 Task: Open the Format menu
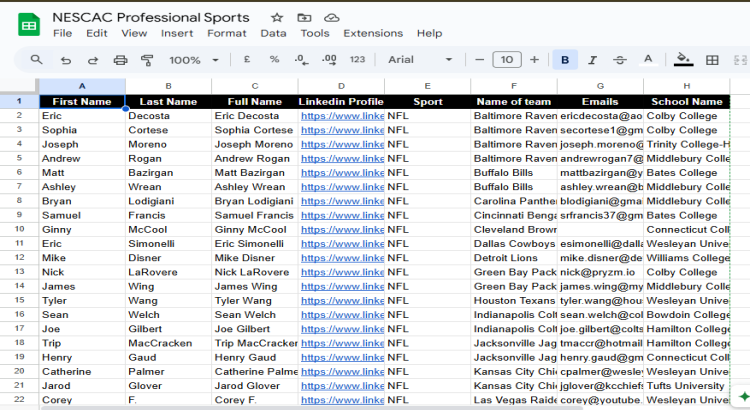(226, 33)
